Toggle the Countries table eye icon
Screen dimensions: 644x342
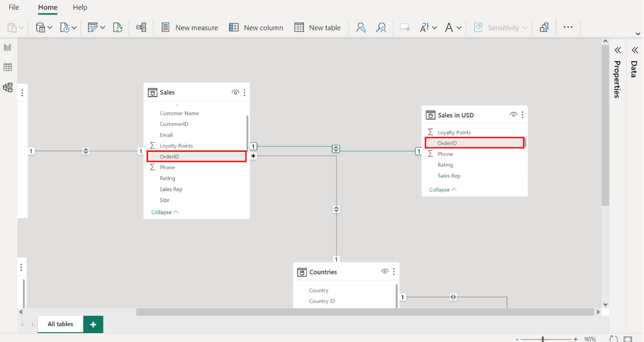click(384, 272)
